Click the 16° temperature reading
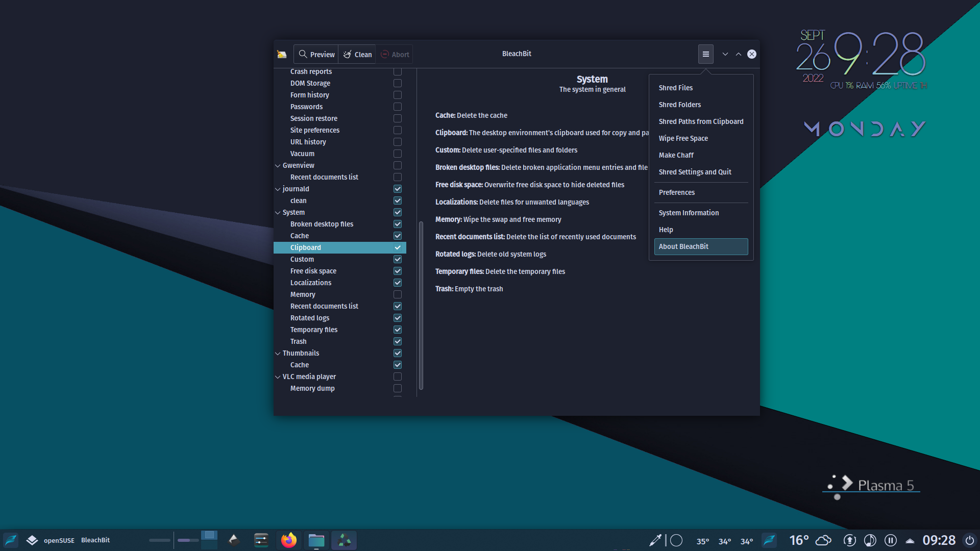 click(x=799, y=540)
